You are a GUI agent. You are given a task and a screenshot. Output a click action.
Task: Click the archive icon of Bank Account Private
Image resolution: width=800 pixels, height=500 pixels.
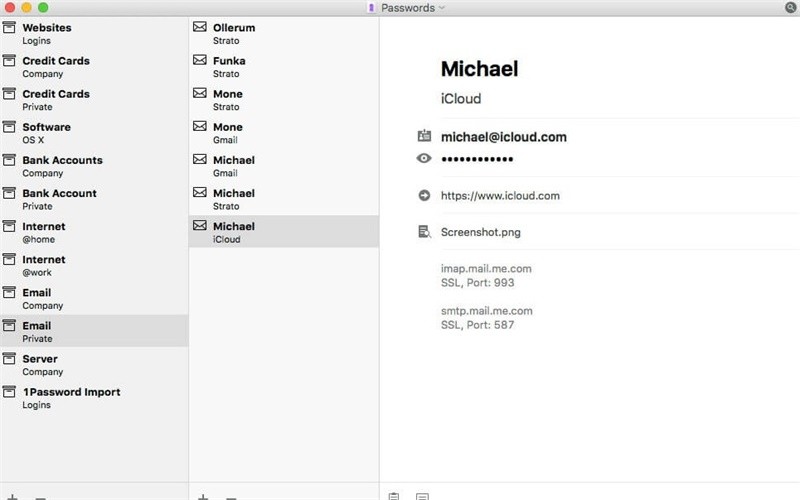[x=9, y=193]
